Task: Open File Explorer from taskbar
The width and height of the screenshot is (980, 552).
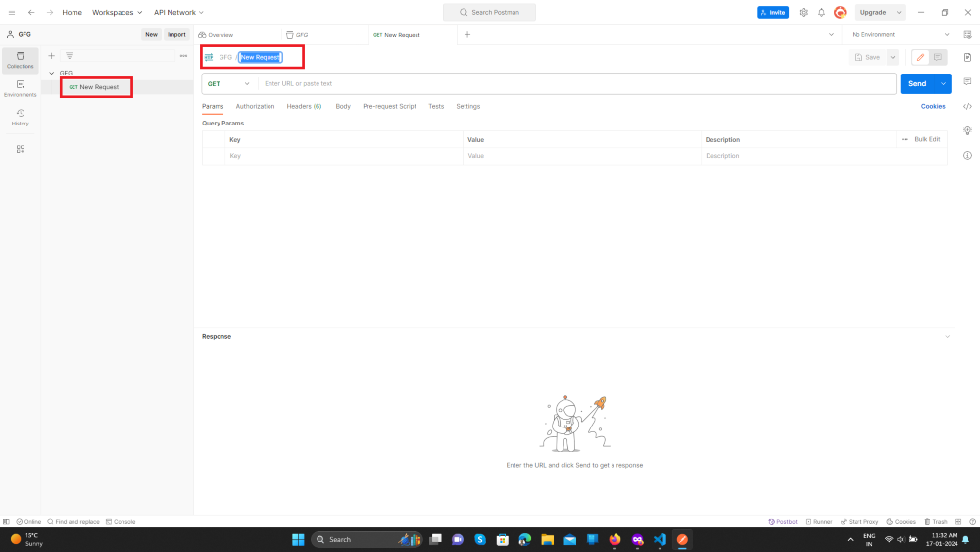Action: (548, 539)
